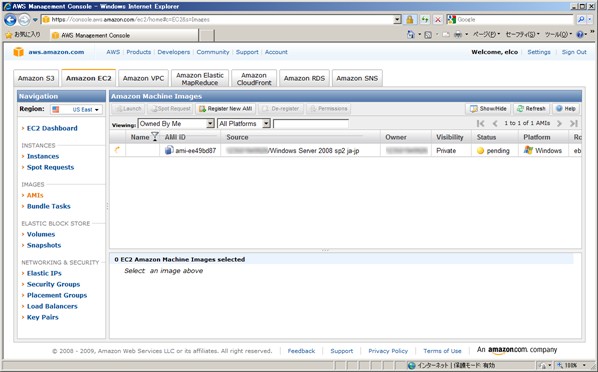Switch to the Amazon RDS tab
This screenshot has width=598, height=372.
point(304,78)
